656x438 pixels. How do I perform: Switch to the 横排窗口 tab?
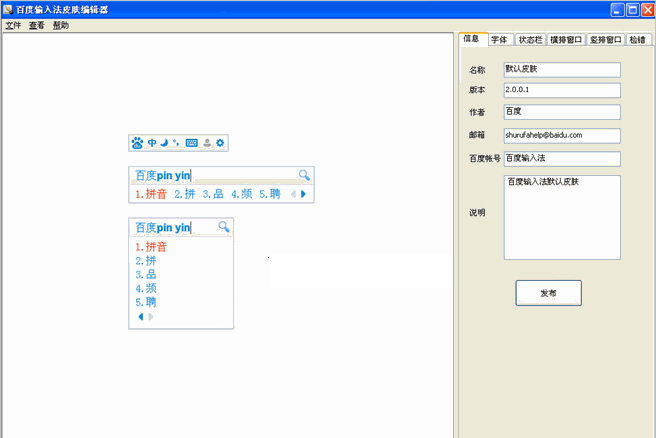[x=565, y=41]
